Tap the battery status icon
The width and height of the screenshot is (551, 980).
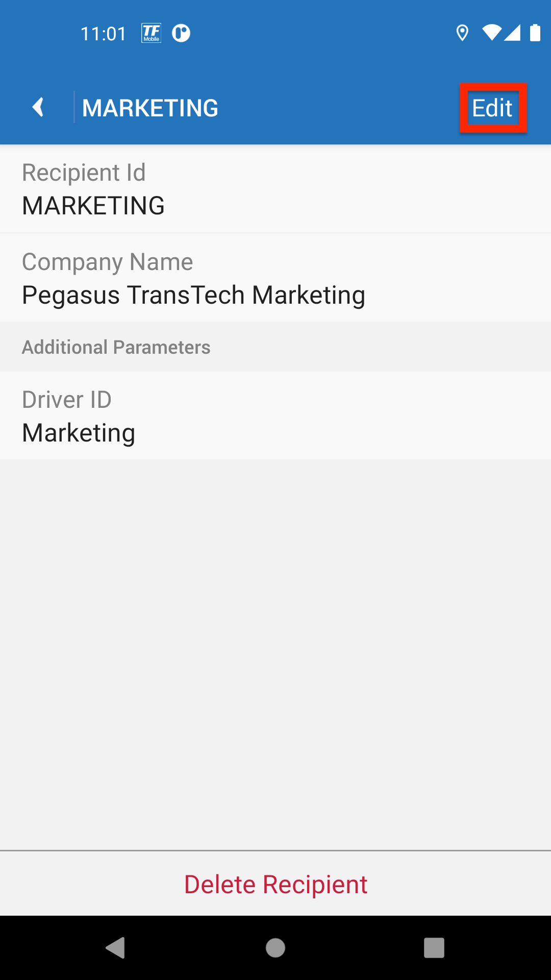click(535, 33)
